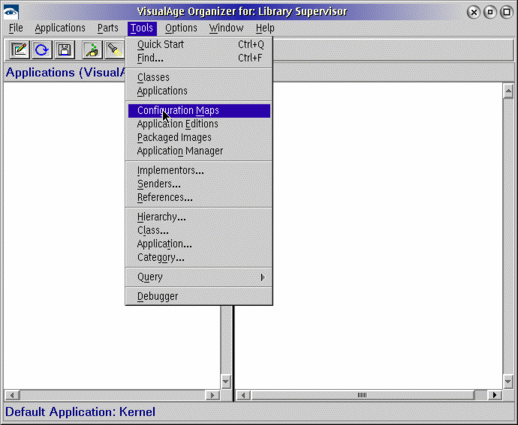Screen dimensions: 518x425
Task: Click the floppy disk save icon
Action: (65, 50)
